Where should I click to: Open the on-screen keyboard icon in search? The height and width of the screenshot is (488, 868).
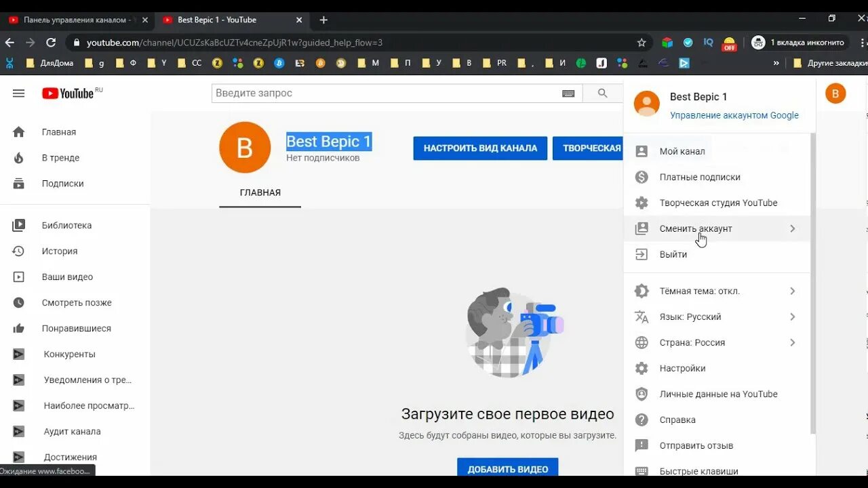568,94
